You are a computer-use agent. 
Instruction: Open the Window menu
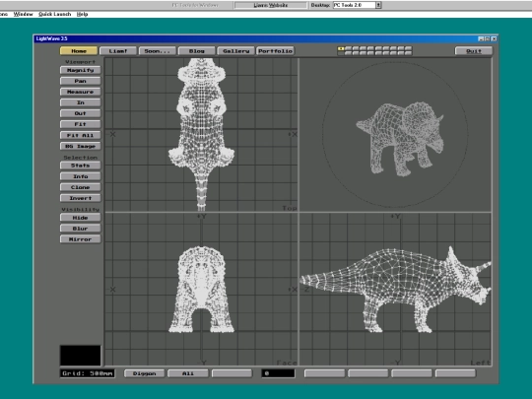click(23, 14)
